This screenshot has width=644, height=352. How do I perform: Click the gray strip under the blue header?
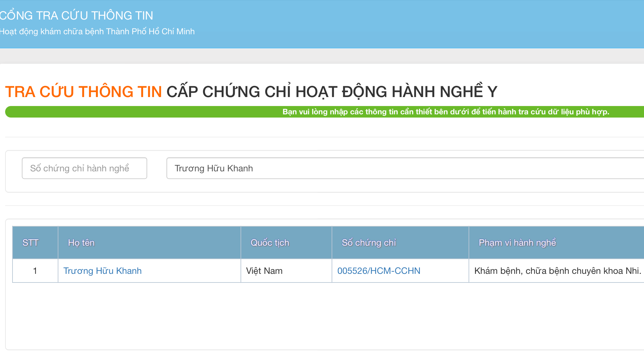point(321,56)
